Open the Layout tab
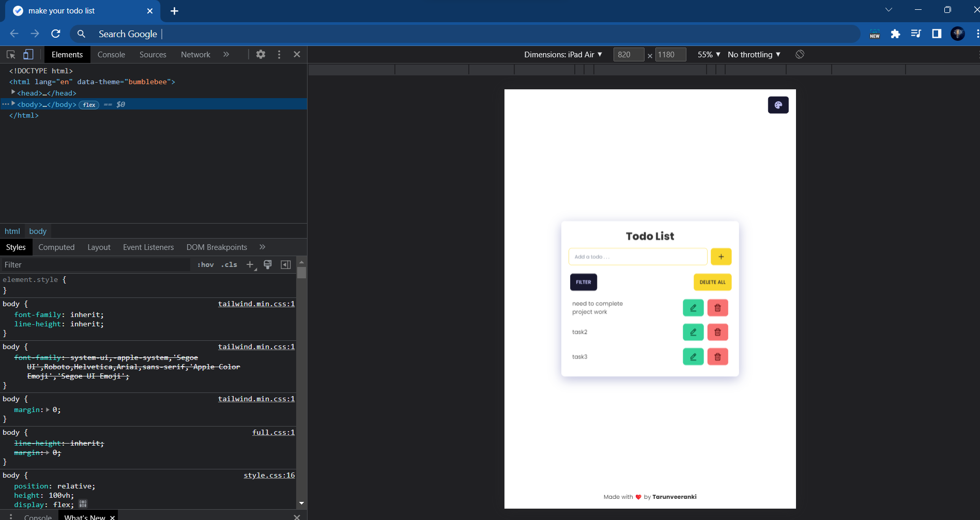 [x=99, y=247]
